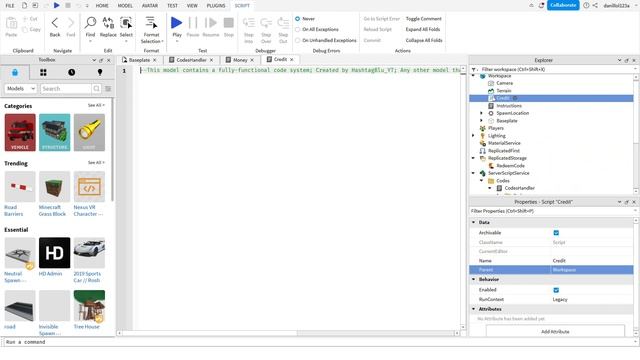The image size is (640, 360).
Task: Open the HOME ribbon tab
Action: (102, 6)
